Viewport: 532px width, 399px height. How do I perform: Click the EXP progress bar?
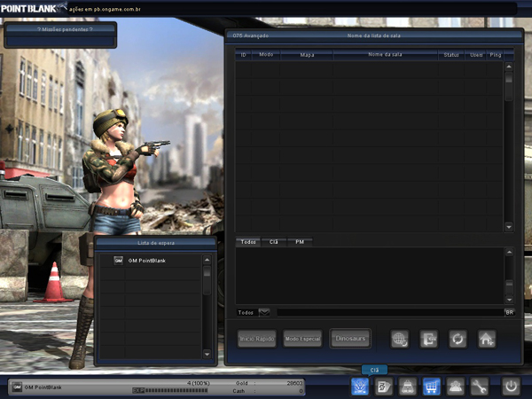pyautogui.click(x=170, y=390)
